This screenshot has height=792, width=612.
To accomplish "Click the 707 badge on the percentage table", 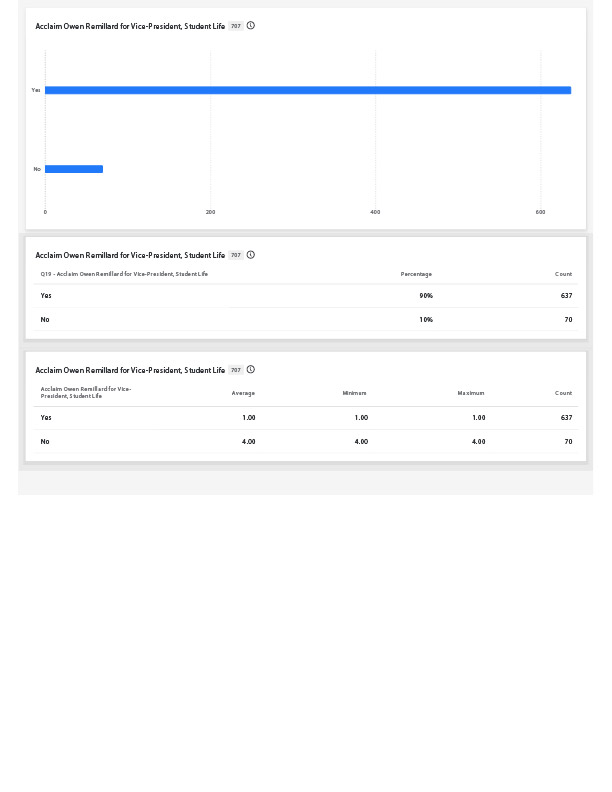I will (x=236, y=255).
